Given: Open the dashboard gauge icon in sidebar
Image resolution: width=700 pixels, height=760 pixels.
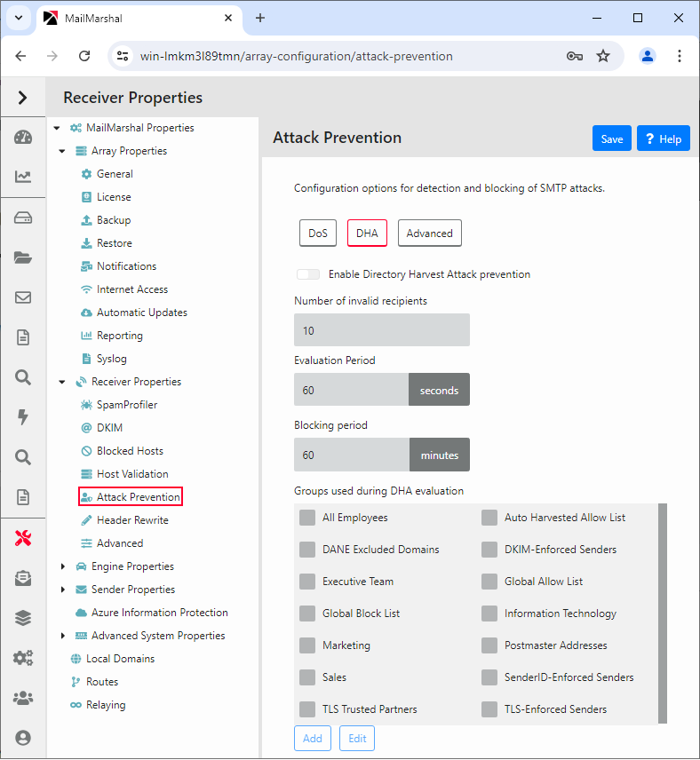Looking at the screenshot, I should (23, 138).
